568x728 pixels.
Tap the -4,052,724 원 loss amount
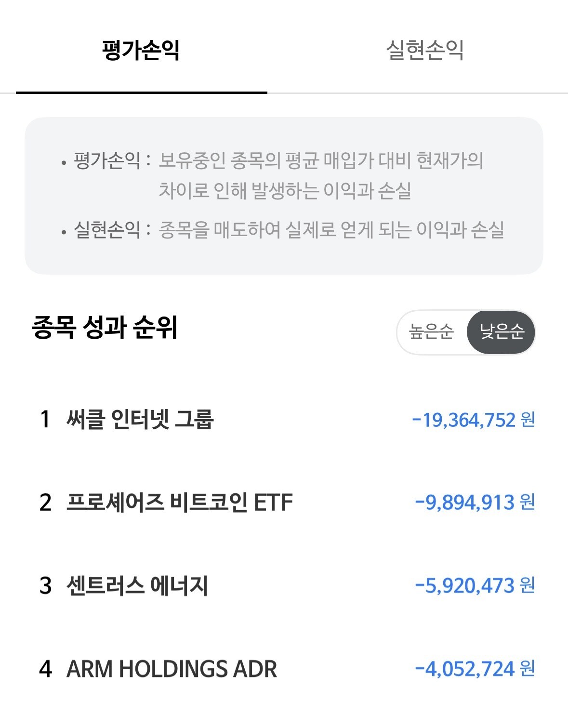(x=475, y=669)
